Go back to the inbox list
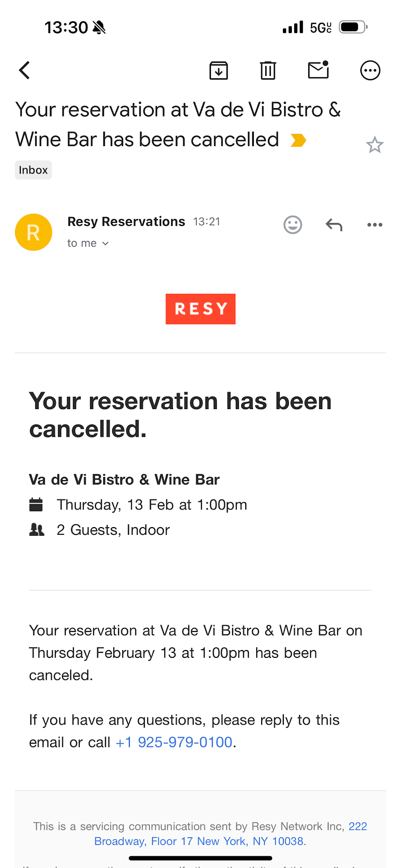Image resolution: width=401 pixels, height=868 pixels. [x=25, y=71]
